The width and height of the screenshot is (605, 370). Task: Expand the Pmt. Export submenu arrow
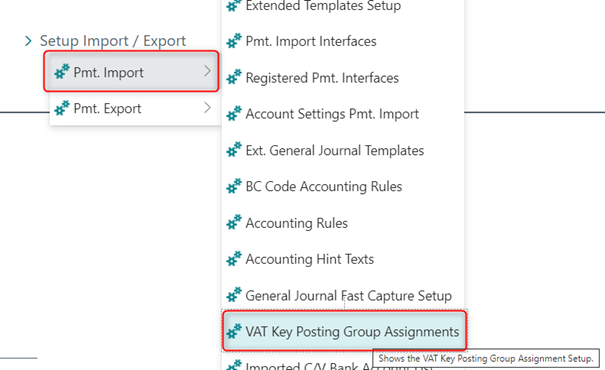coord(207,108)
